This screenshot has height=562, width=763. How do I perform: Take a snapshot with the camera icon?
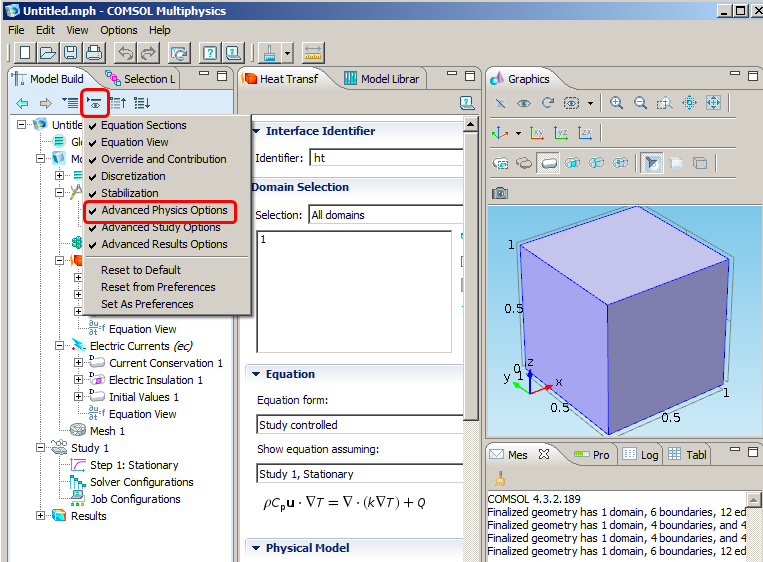500,192
